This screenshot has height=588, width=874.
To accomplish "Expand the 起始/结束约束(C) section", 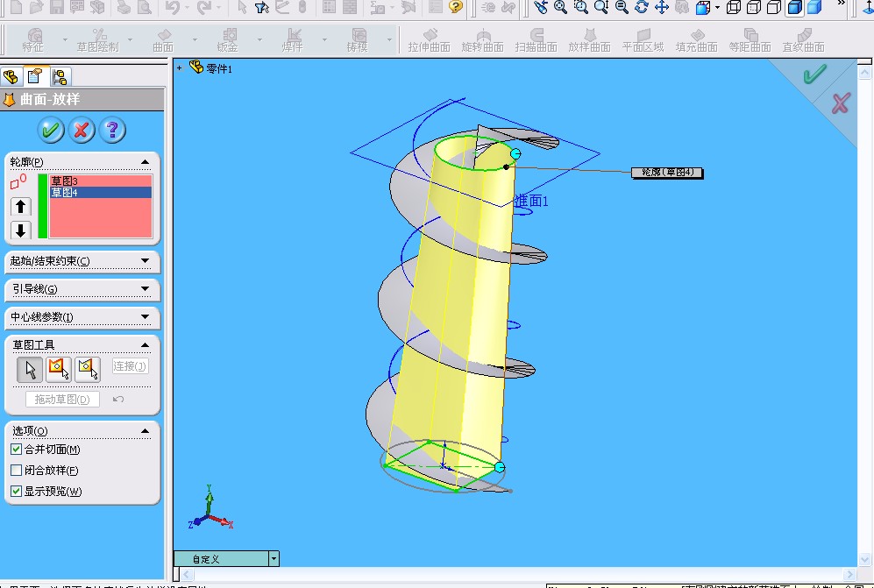I will (145, 261).
